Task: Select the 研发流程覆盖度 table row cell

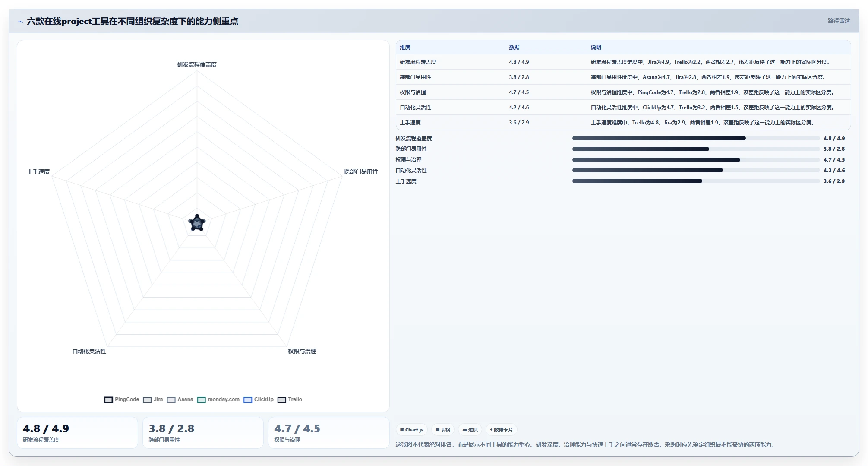Action: click(x=418, y=62)
